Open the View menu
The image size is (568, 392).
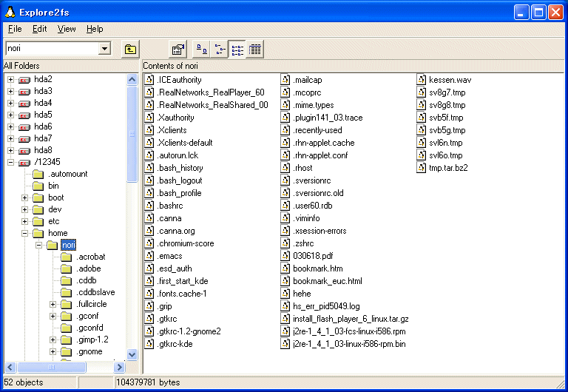67,29
